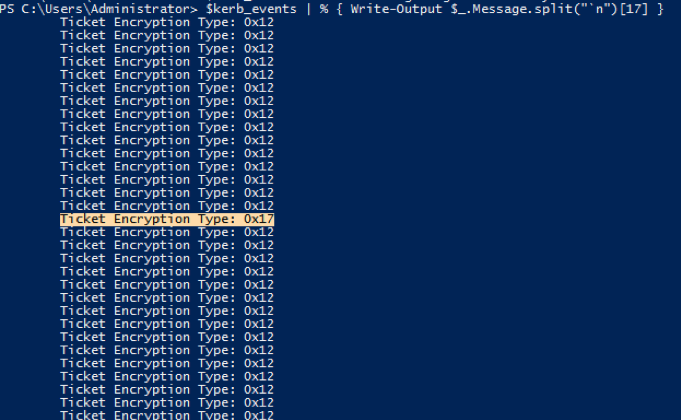Click the Write-Output cmdlet in the command line
This screenshot has height=420, width=681.
click(x=397, y=9)
